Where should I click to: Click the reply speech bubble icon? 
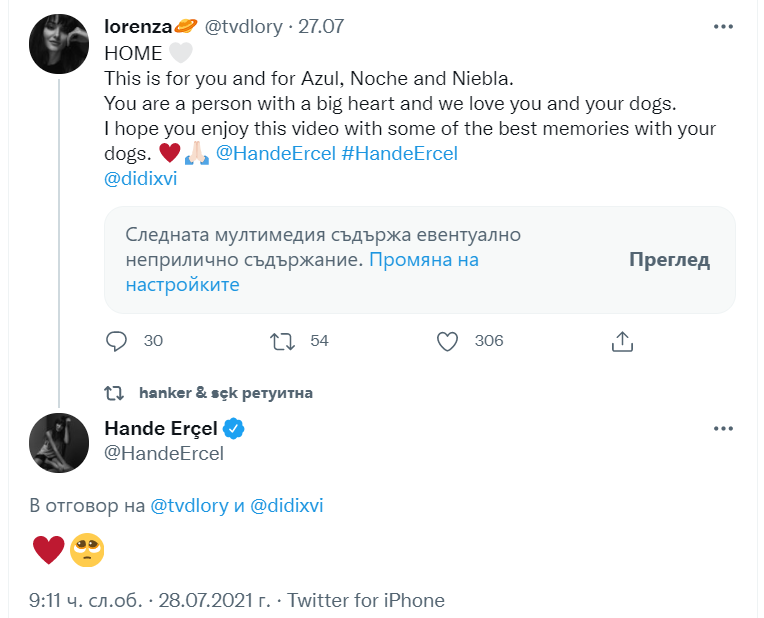click(x=117, y=341)
